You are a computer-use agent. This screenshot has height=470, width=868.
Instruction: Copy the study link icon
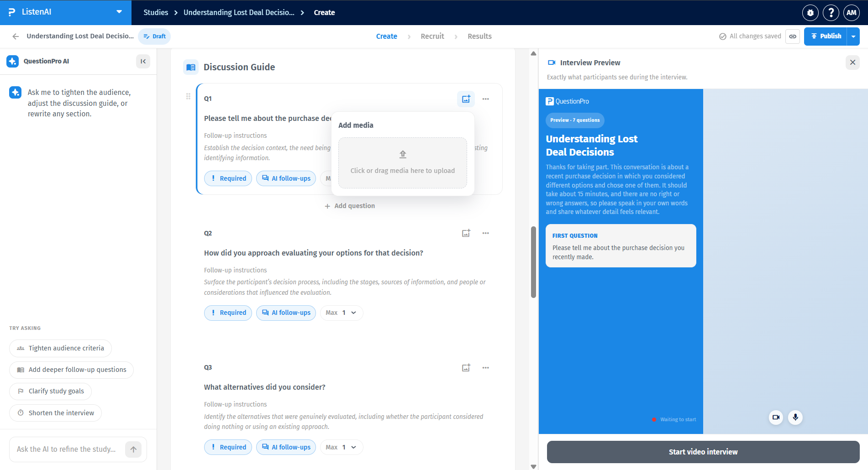pyautogui.click(x=793, y=37)
